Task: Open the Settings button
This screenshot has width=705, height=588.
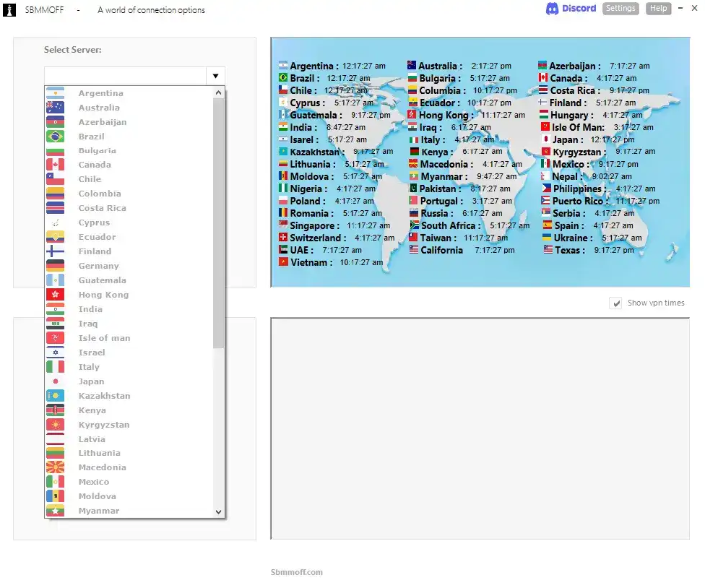Action: pyautogui.click(x=621, y=9)
